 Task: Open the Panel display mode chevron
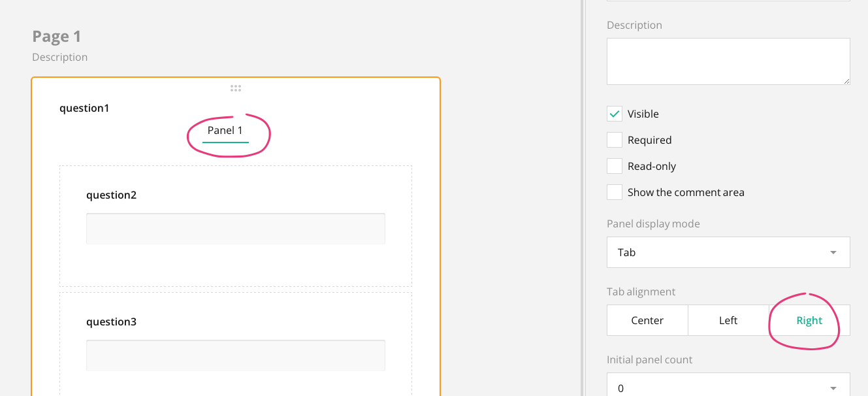[833, 252]
